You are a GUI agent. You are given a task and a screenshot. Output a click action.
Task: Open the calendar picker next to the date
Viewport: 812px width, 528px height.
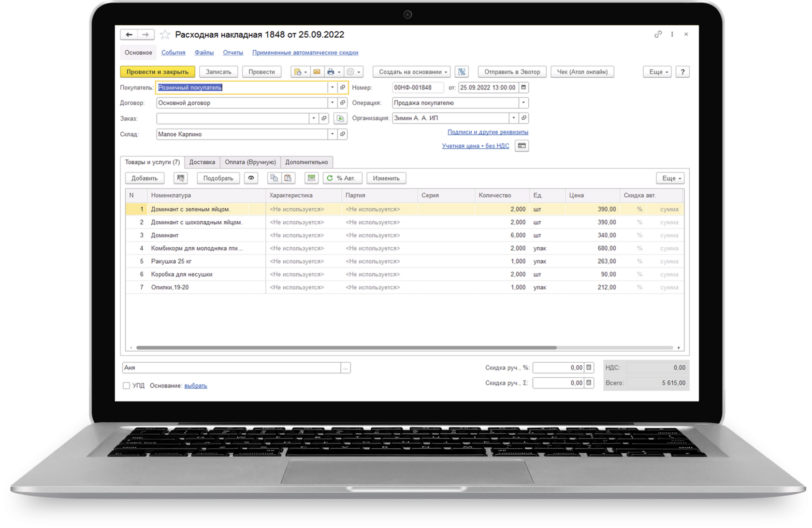point(523,87)
